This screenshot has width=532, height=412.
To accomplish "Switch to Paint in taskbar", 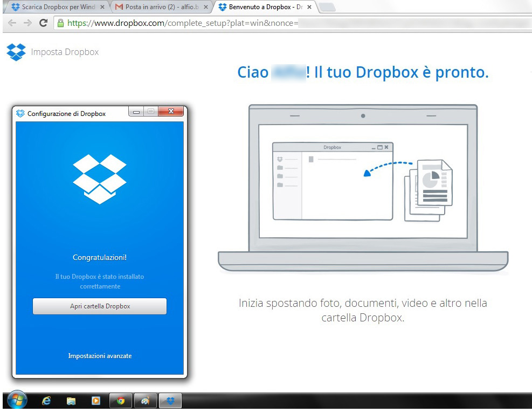I will coord(146,401).
